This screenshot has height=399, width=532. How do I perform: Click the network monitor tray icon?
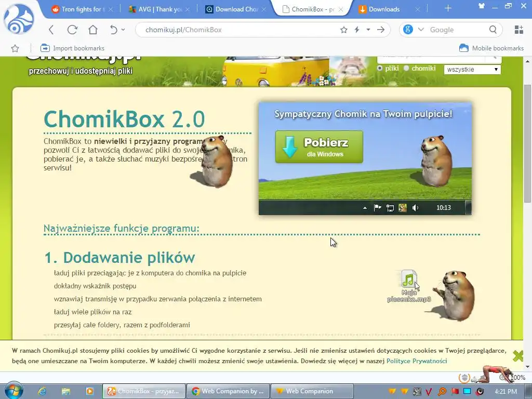[467, 391]
